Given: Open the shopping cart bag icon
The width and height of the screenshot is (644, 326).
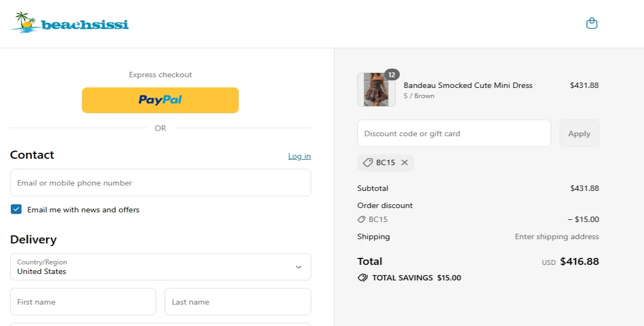Looking at the screenshot, I should [591, 23].
